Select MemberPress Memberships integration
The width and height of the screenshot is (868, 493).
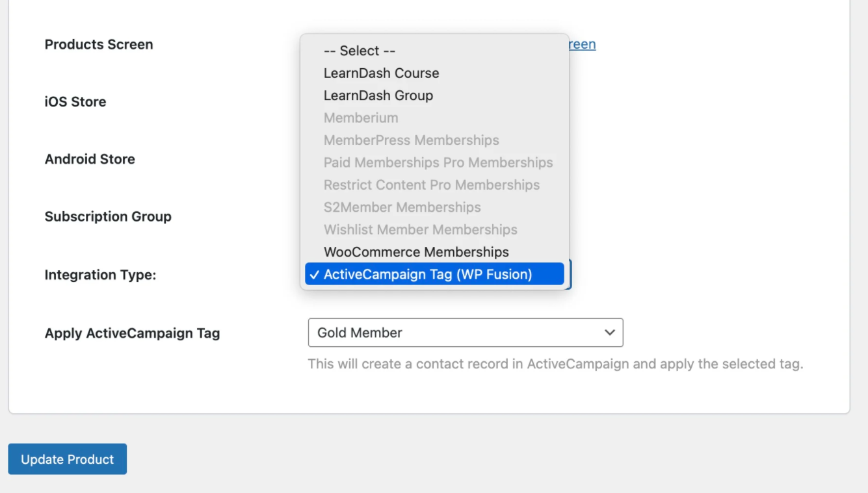pos(411,140)
